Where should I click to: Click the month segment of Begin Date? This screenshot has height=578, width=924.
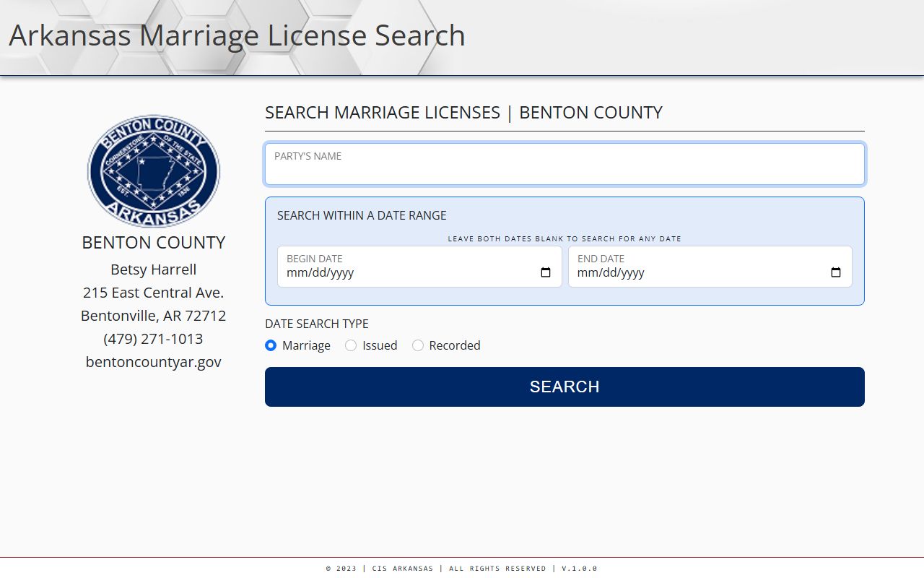(296, 273)
